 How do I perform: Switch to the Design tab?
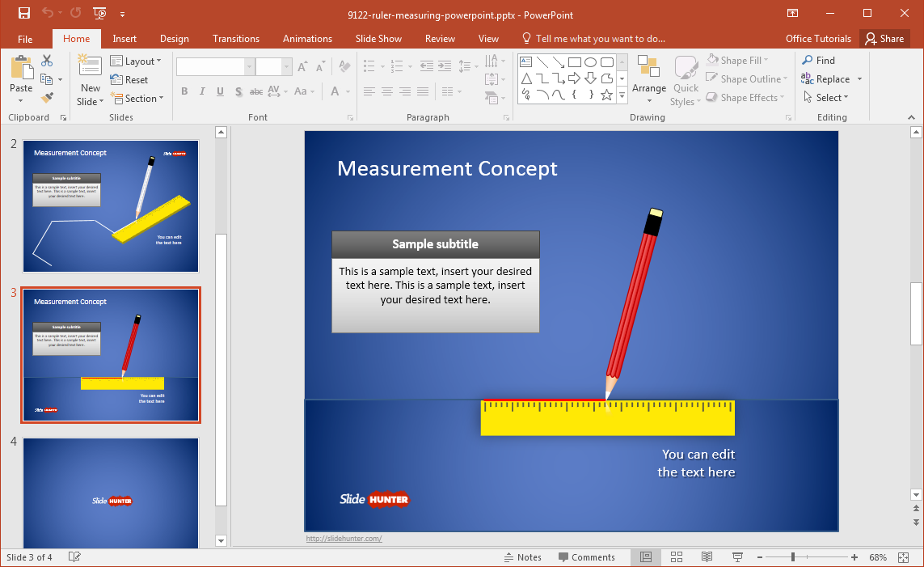[174, 39]
